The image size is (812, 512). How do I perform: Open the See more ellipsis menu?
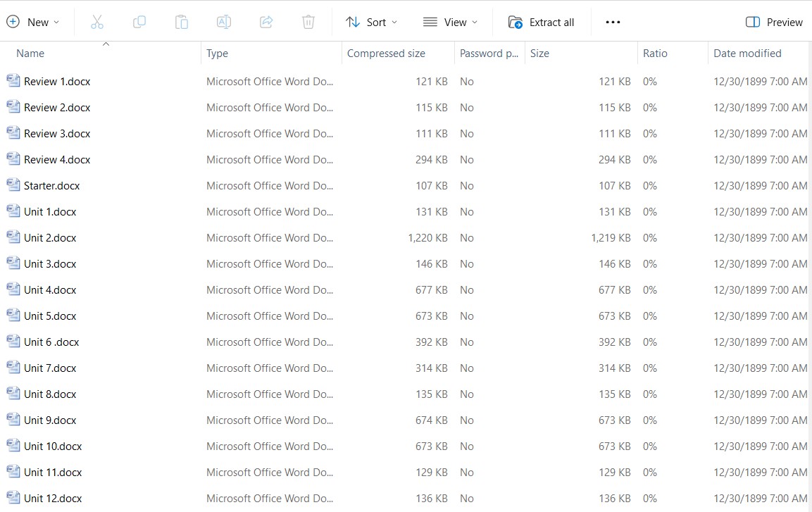613,23
